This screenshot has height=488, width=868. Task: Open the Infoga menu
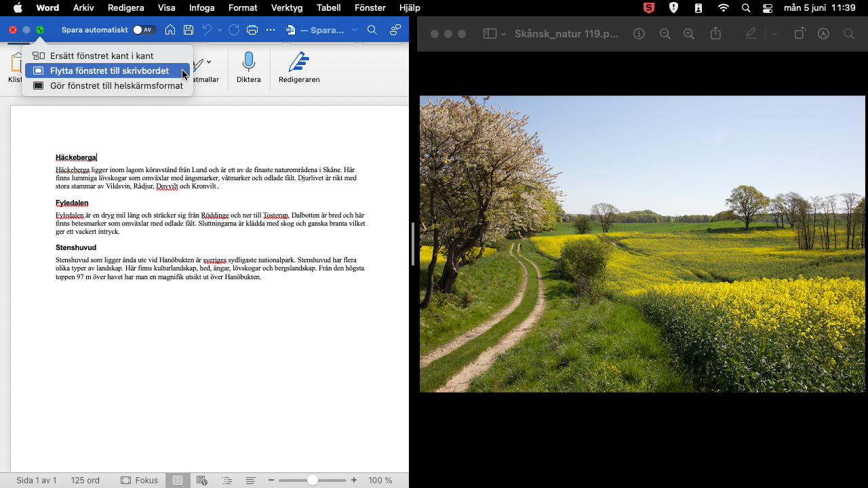[x=201, y=8]
